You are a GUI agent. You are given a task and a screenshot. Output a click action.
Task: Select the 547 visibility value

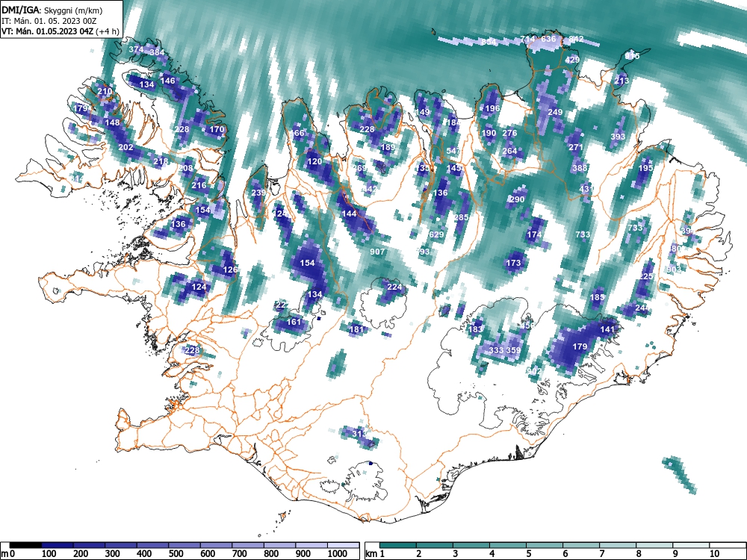[453, 151]
